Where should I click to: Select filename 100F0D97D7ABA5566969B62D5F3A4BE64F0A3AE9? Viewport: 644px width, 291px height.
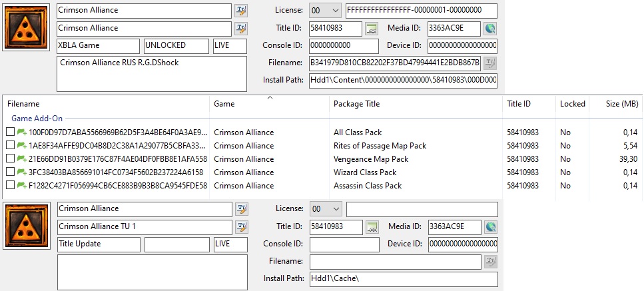click(118, 132)
